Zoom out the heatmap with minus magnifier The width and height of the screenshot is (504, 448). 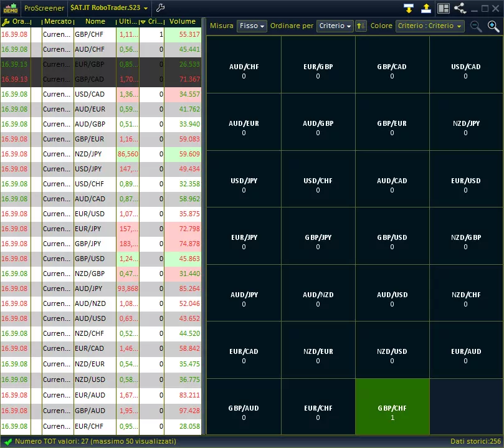coord(476,26)
